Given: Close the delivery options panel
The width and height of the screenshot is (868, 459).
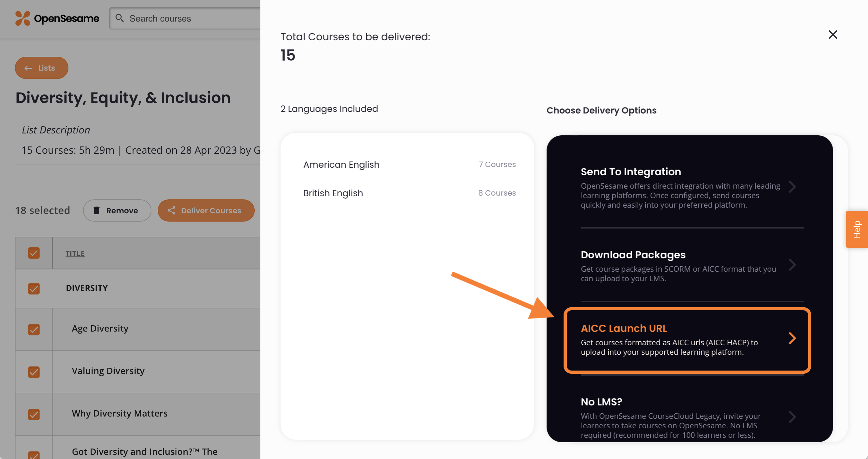Looking at the screenshot, I should 833,35.
